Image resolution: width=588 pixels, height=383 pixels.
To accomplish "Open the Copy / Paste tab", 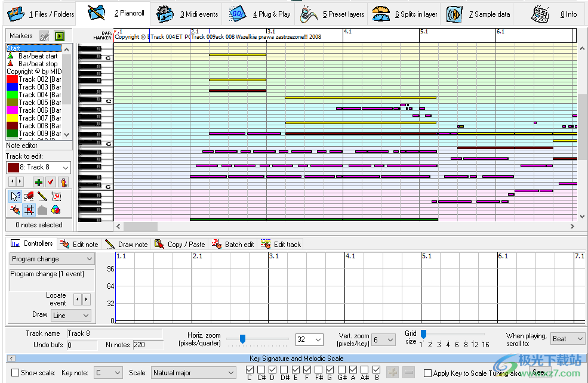I will coord(180,245).
